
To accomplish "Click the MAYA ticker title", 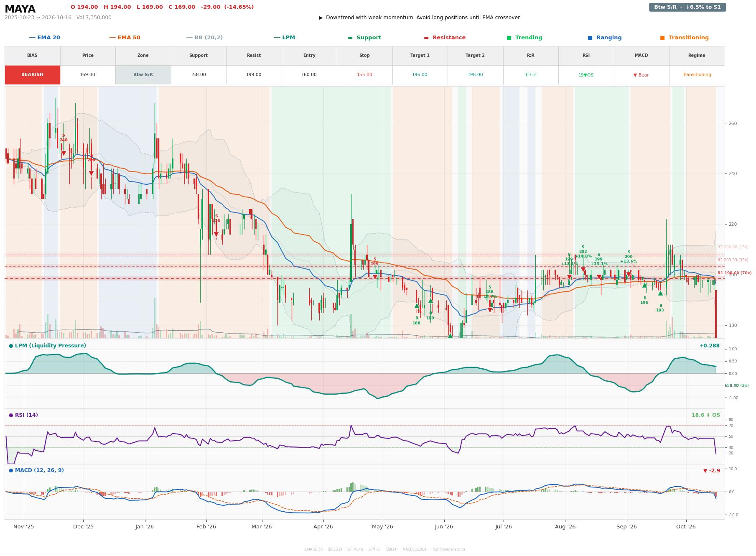I will coord(20,9).
